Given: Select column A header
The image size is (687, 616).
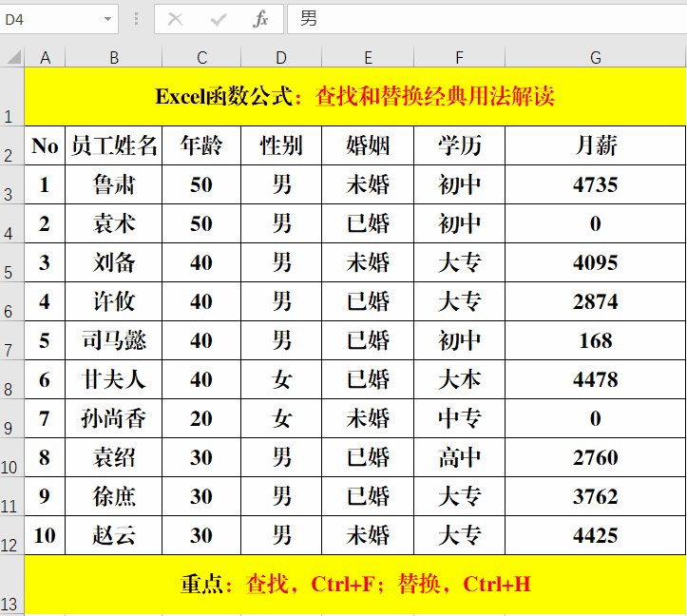Looking at the screenshot, I should point(45,57).
